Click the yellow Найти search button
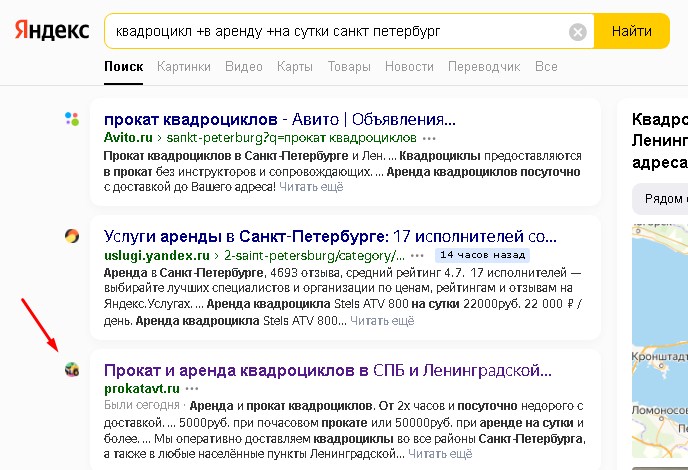Viewport: 688px width, 470px height. click(x=632, y=31)
